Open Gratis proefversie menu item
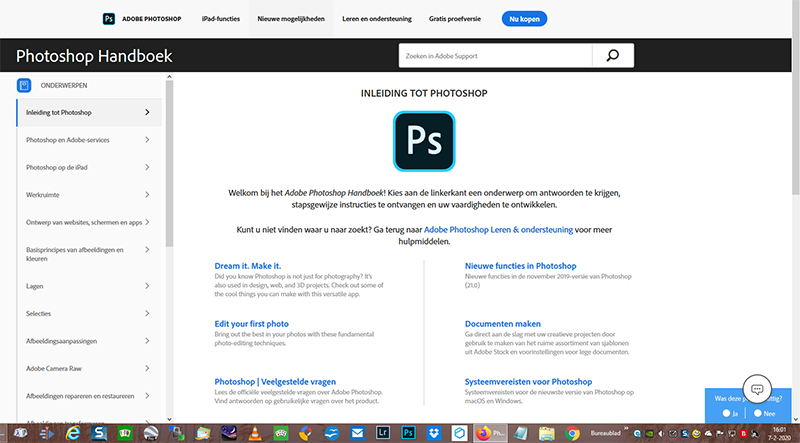 tap(455, 19)
